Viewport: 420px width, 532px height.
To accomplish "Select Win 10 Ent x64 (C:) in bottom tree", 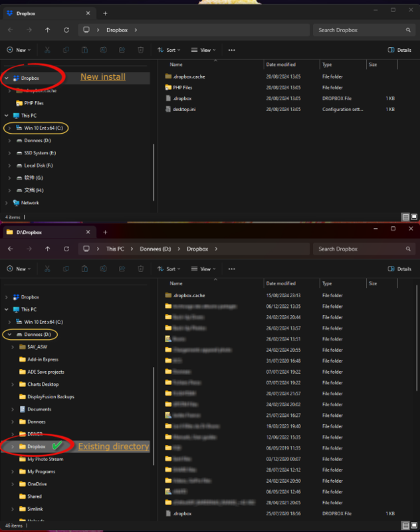I will pos(43,322).
